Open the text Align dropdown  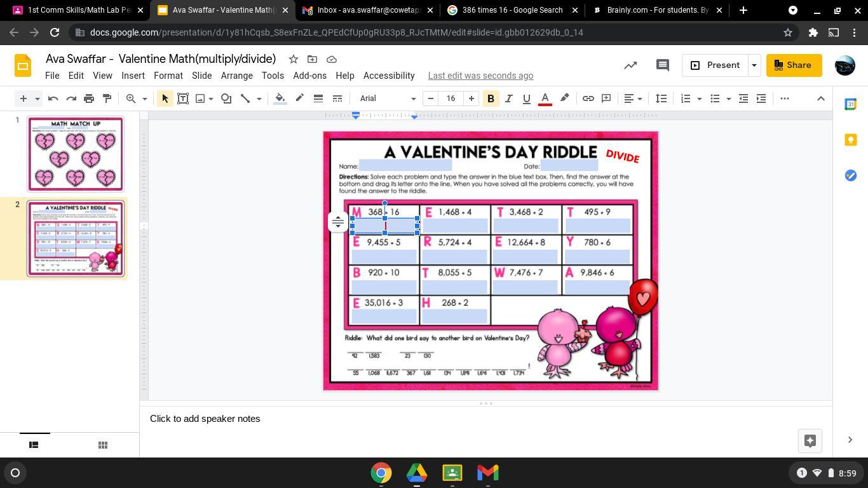tap(633, 98)
